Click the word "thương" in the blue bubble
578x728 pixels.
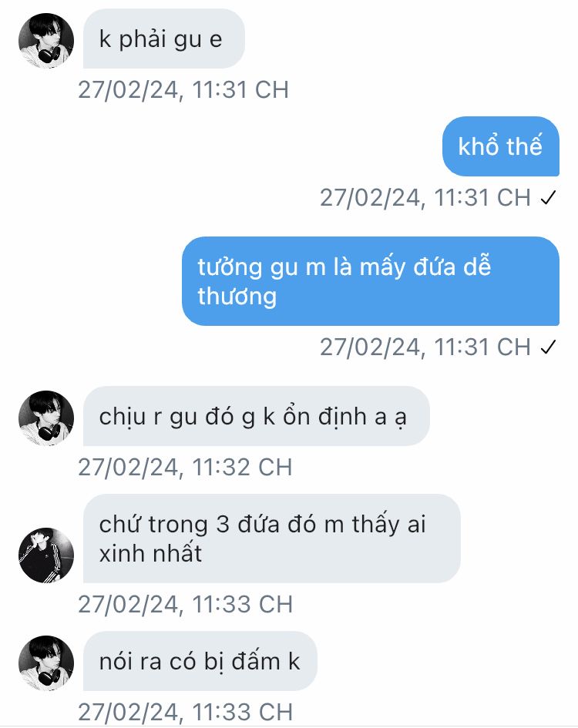click(237, 297)
